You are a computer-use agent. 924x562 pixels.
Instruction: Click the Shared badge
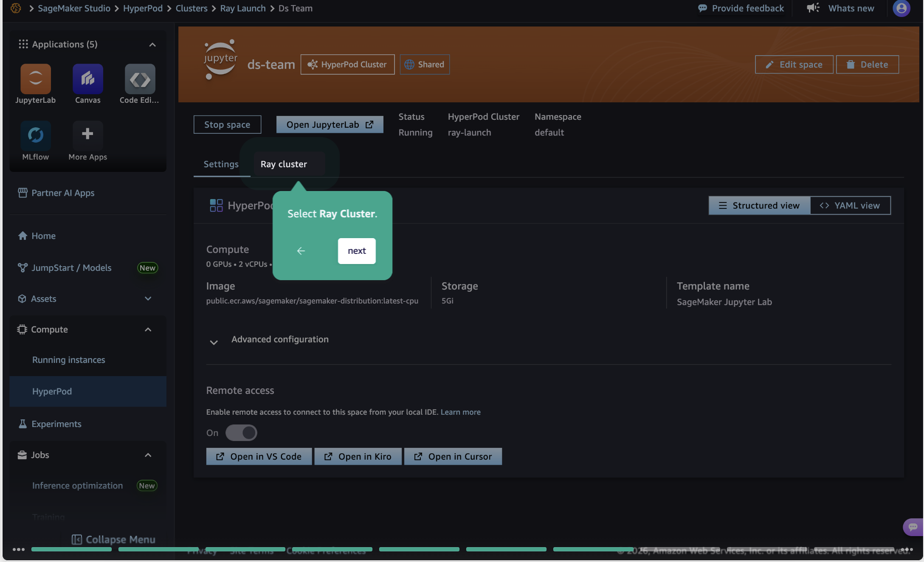[x=425, y=65]
